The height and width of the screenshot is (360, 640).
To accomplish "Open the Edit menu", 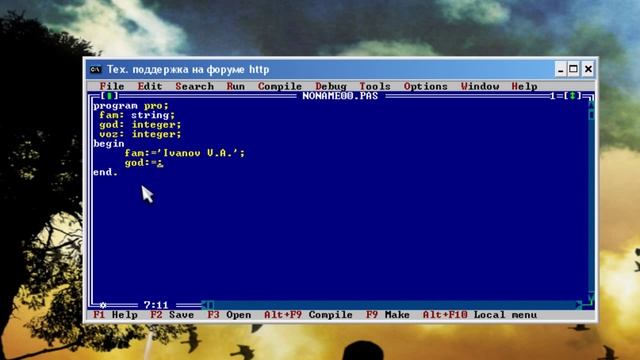I will coord(150,86).
